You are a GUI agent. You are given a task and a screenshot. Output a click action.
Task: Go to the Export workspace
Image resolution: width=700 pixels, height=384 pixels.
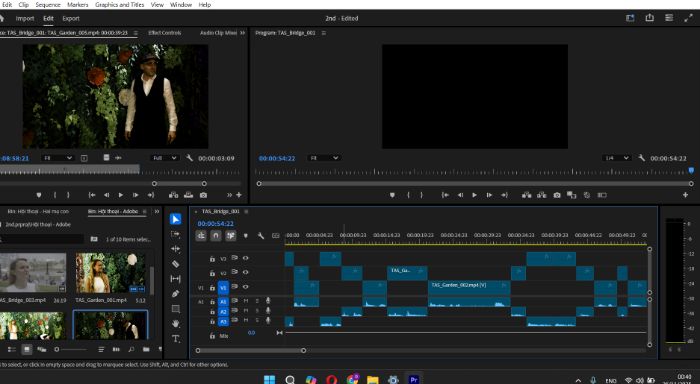pos(71,18)
